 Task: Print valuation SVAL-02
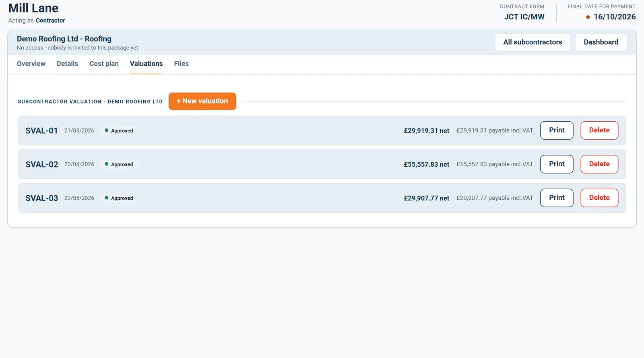(x=557, y=164)
